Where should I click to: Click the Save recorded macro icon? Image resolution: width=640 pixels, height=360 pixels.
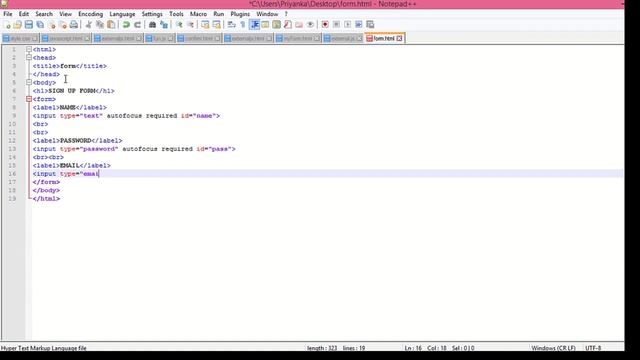(370, 25)
